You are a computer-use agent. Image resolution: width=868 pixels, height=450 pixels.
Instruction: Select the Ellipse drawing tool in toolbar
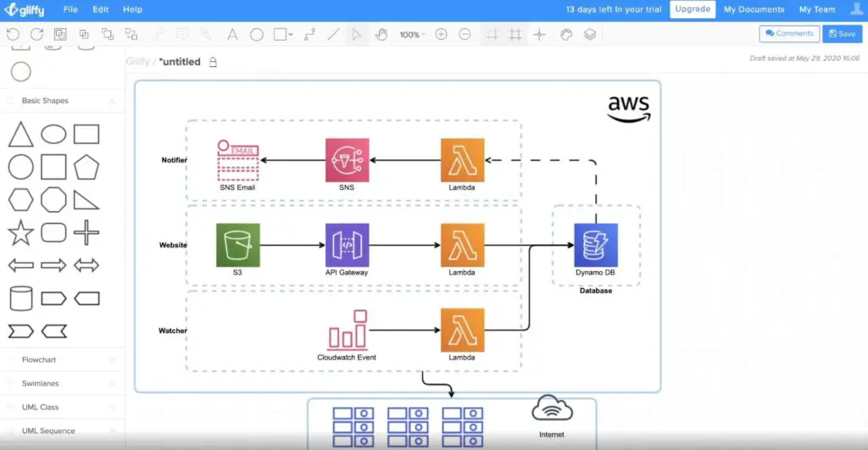(x=257, y=34)
